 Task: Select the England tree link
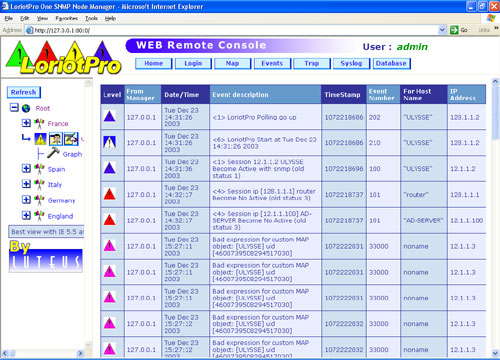60,216
